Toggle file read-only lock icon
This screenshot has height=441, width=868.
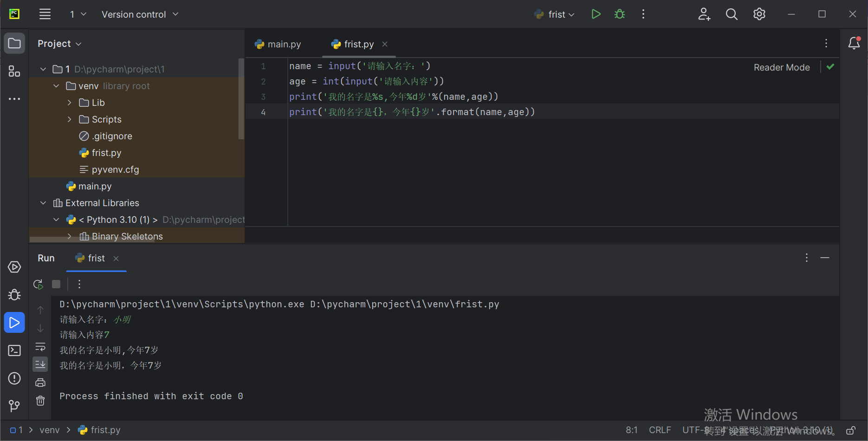click(x=851, y=430)
